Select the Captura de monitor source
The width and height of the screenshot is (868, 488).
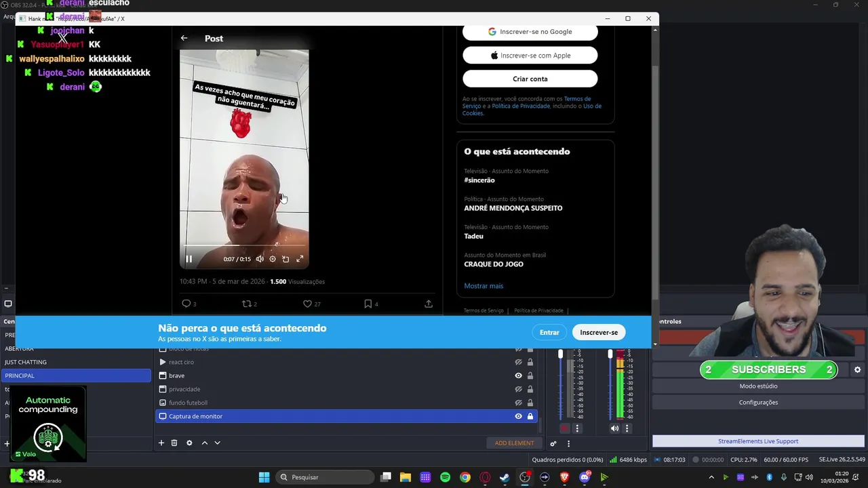(346, 416)
